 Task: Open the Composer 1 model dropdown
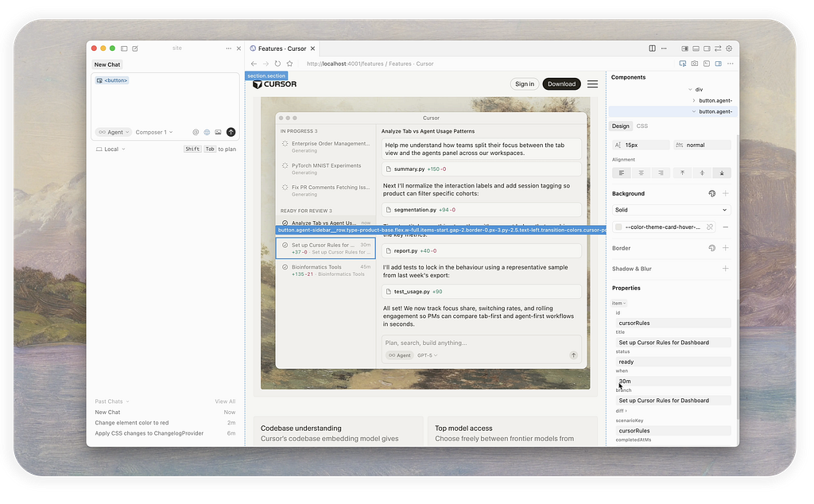click(154, 132)
